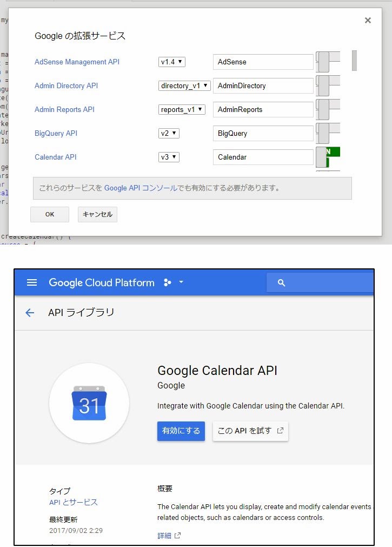This screenshot has width=392, height=547.
Task: Close the Google extended services dialog
Action: (368, 21)
